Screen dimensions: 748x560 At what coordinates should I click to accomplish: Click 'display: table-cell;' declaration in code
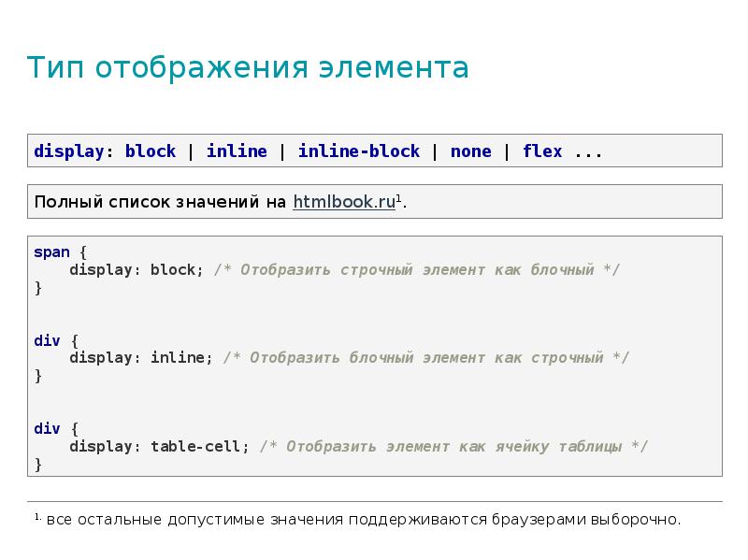159,446
